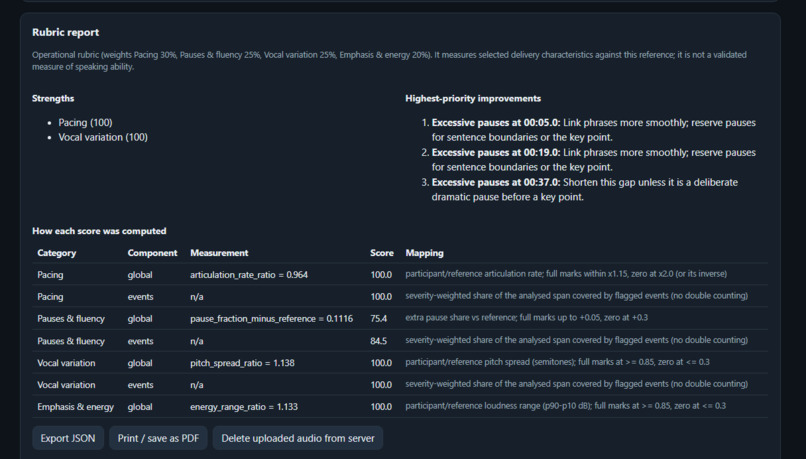Click Print / save as PDF
The height and width of the screenshot is (459, 806).
click(x=158, y=438)
